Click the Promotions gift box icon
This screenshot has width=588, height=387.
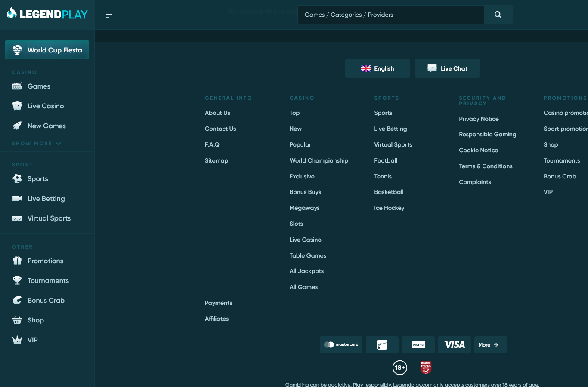coord(17,261)
